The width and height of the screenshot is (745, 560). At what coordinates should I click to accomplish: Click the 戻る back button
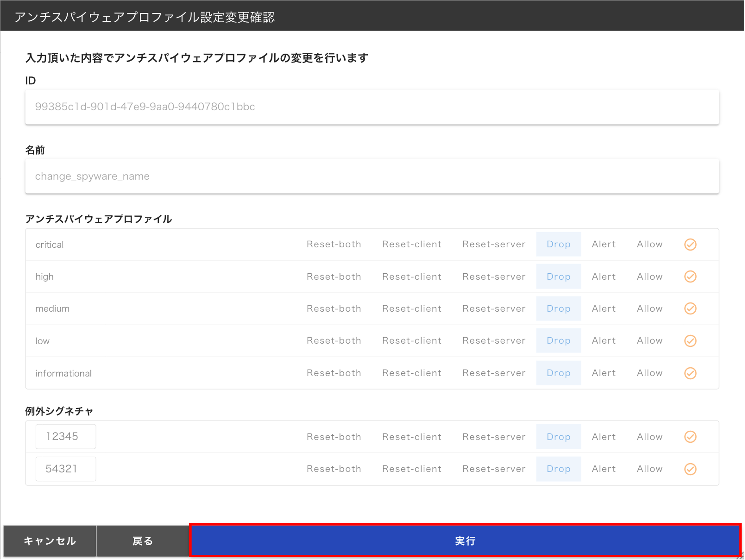click(142, 541)
